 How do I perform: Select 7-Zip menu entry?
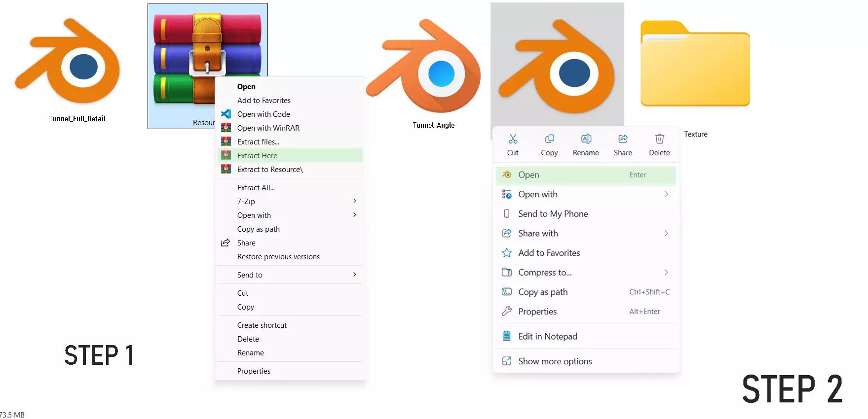pyautogui.click(x=290, y=201)
